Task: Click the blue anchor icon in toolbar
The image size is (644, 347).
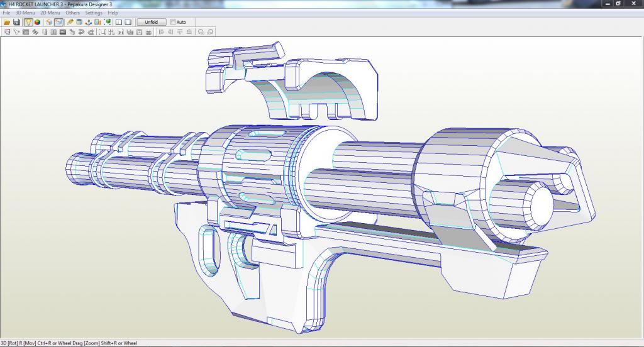Action: pyautogui.click(x=88, y=22)
